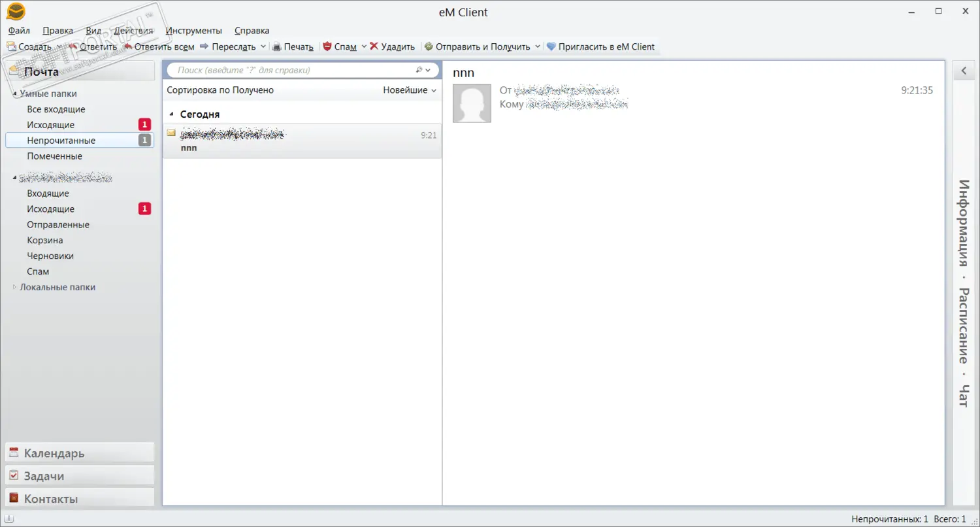
Task: Open the Actions (Действия) menu
Action: click(x=133, y=31)
